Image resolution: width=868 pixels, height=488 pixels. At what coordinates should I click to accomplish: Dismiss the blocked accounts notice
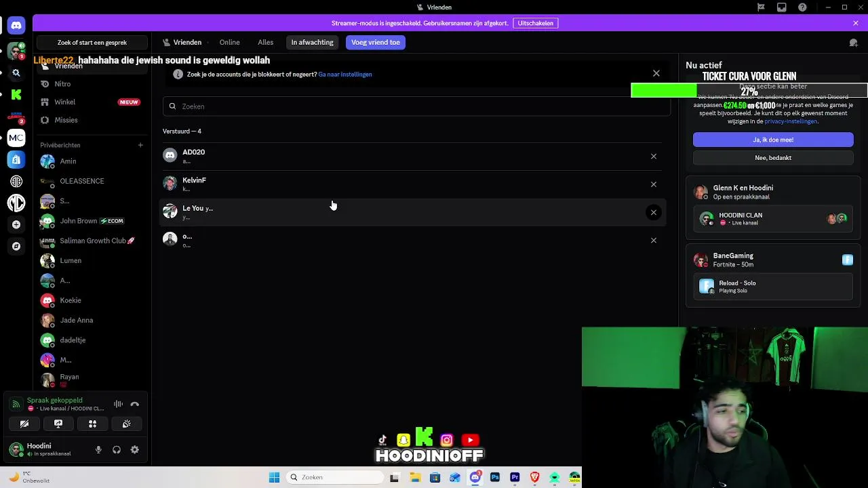[656, 73]
